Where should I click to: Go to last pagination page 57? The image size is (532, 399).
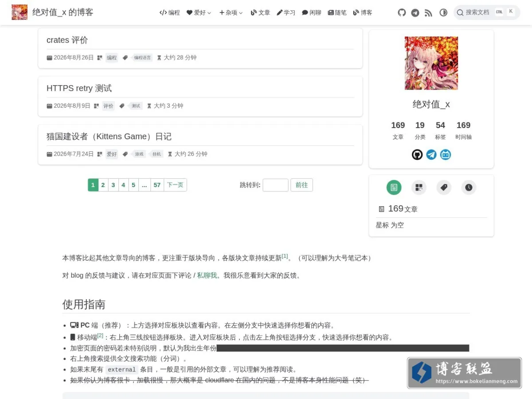click(x=157, y=185)
